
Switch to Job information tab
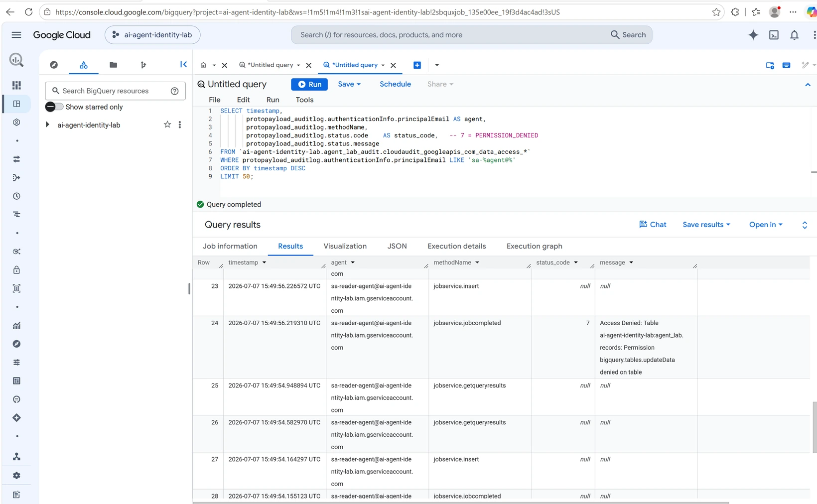pos(230,246)
